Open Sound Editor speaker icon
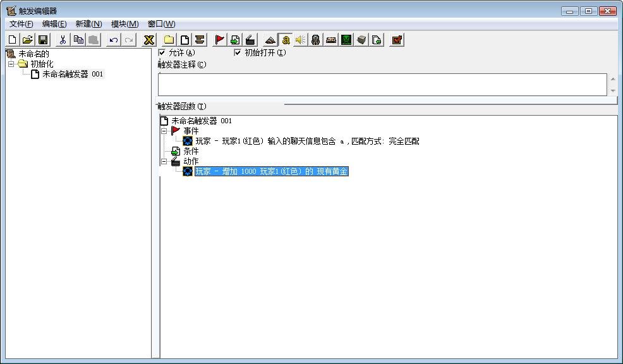623x364 pixels. tap(301, 40)
